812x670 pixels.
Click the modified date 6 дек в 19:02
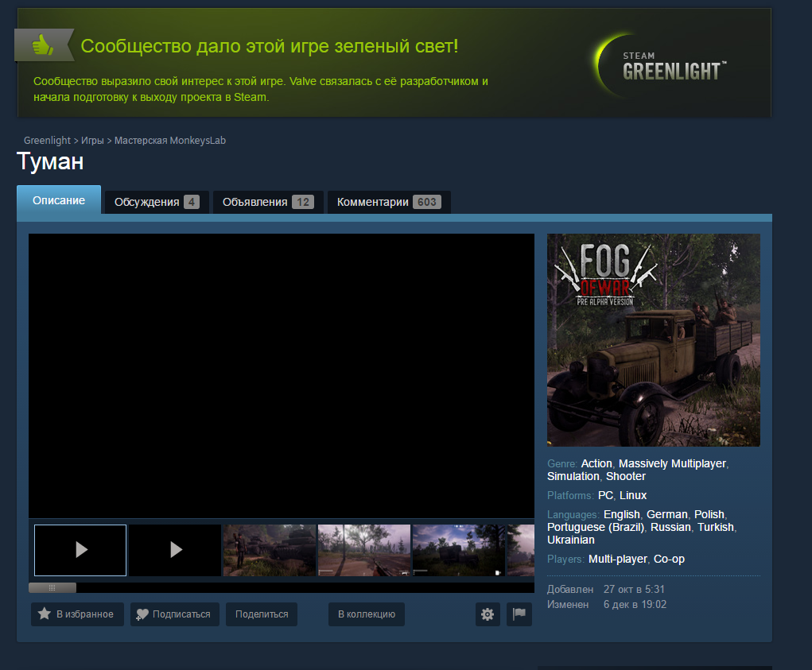635,604
